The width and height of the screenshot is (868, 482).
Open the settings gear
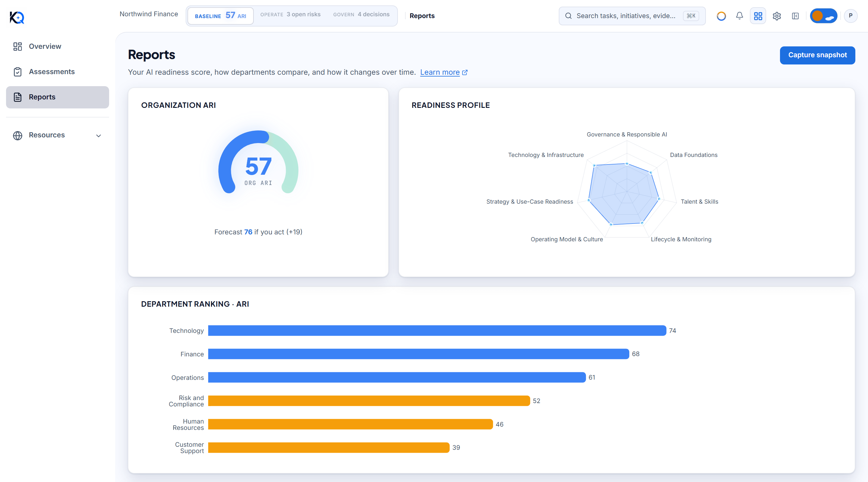click(x=777, y=16)
